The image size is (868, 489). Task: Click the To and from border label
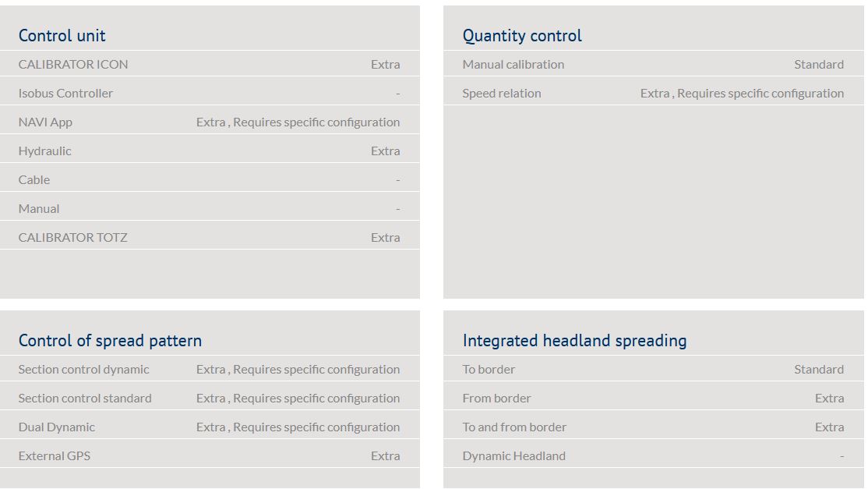click(x=514, y=427)
